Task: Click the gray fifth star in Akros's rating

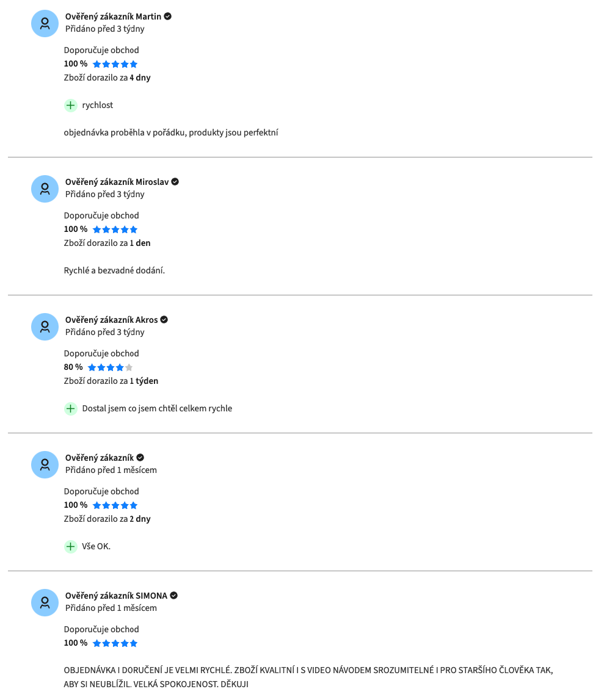Action: [129, 367]
